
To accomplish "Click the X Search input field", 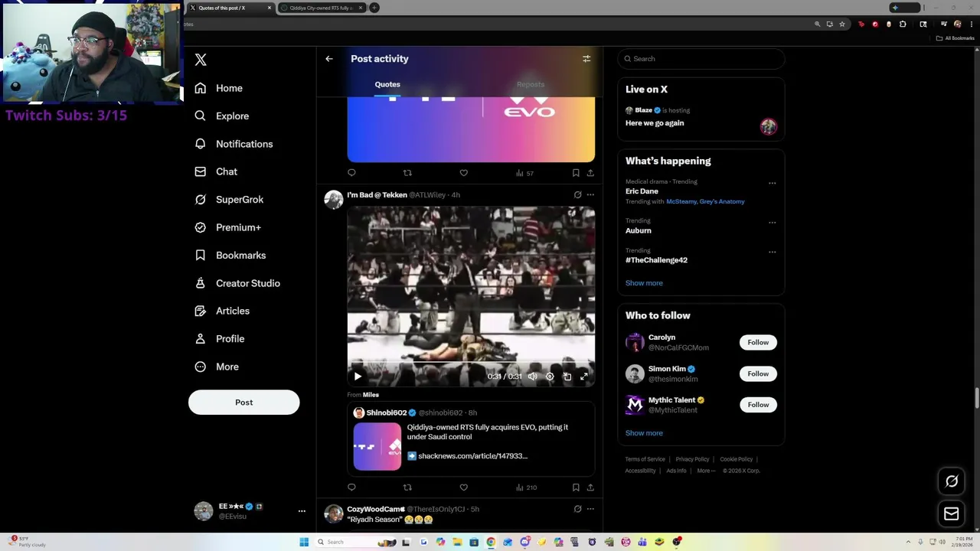I will point(701,59).
